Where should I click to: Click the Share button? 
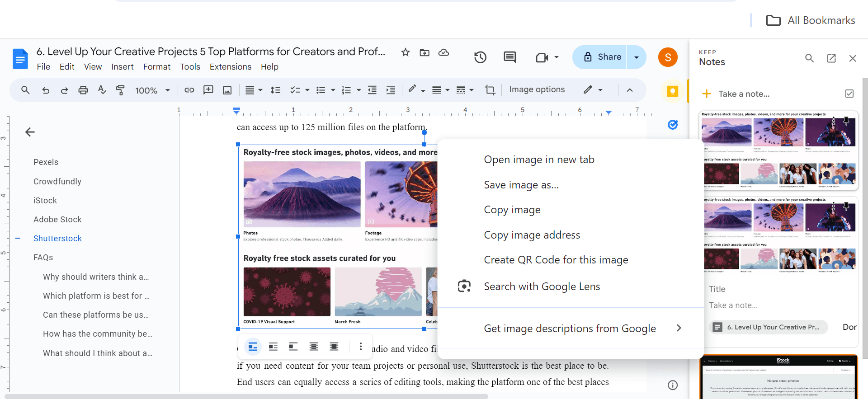coord(600,57)
